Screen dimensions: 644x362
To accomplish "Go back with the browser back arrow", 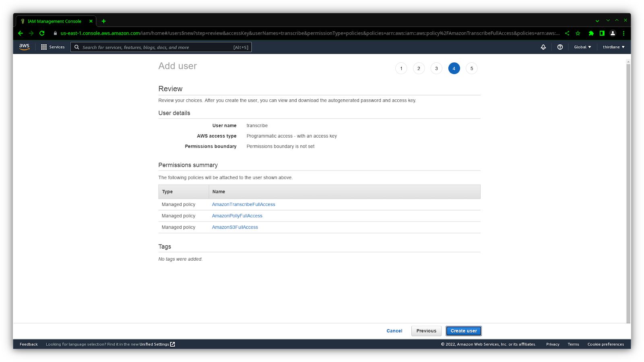I will point(21,33).
